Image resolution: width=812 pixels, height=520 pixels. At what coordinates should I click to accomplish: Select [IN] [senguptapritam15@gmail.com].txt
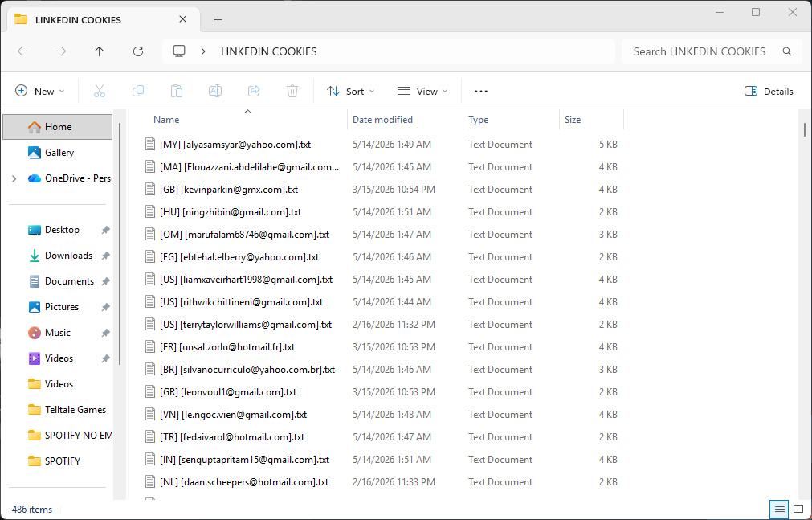[237, 460]
